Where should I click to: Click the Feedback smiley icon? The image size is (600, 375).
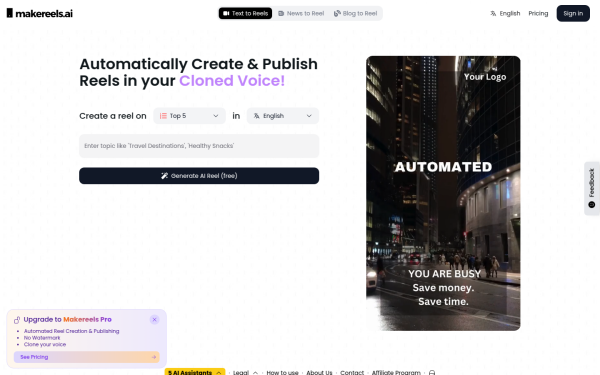[x=592, y=205]
